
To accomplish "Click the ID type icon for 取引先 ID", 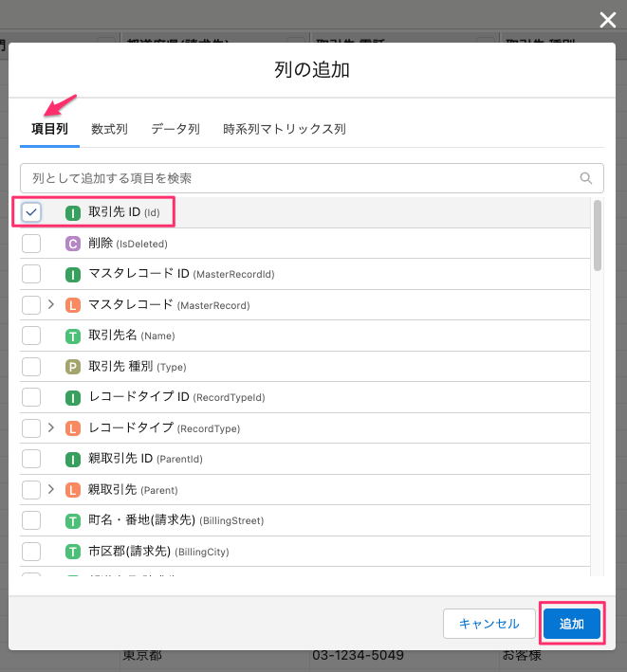I will click(x=73, y=213).
